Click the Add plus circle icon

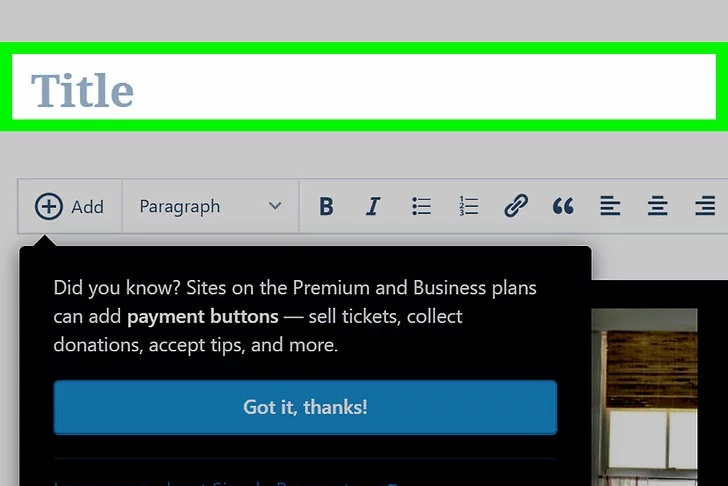pos(48,207)
